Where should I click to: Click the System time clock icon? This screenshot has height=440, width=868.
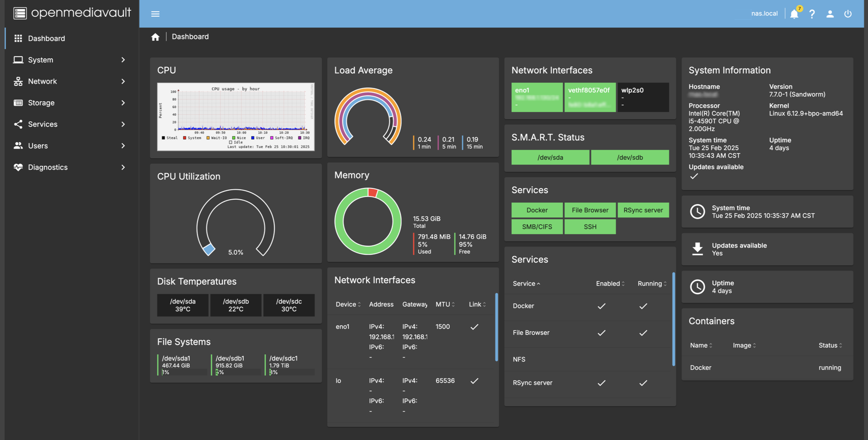pyautogui.click(x=698, y=211)
